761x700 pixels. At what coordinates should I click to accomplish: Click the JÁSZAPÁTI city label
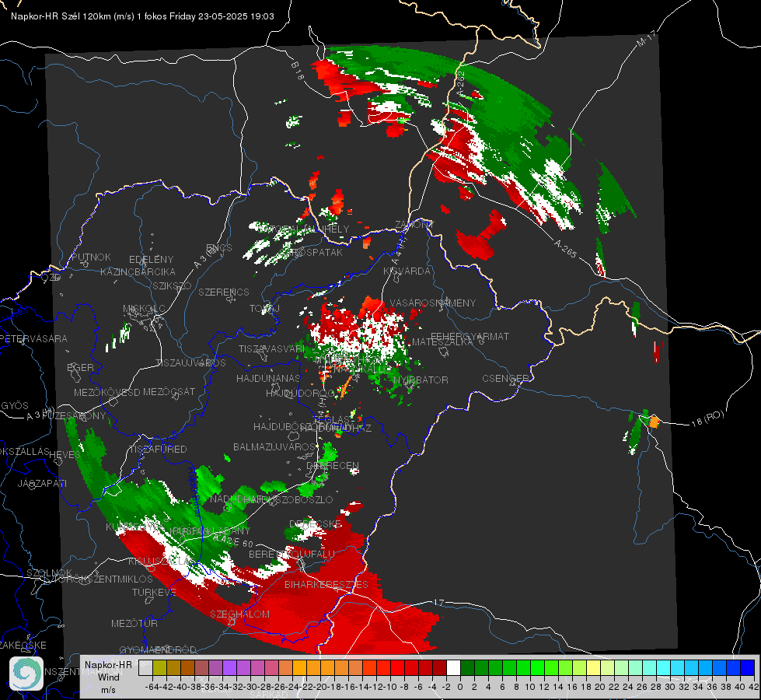(42, 483)
